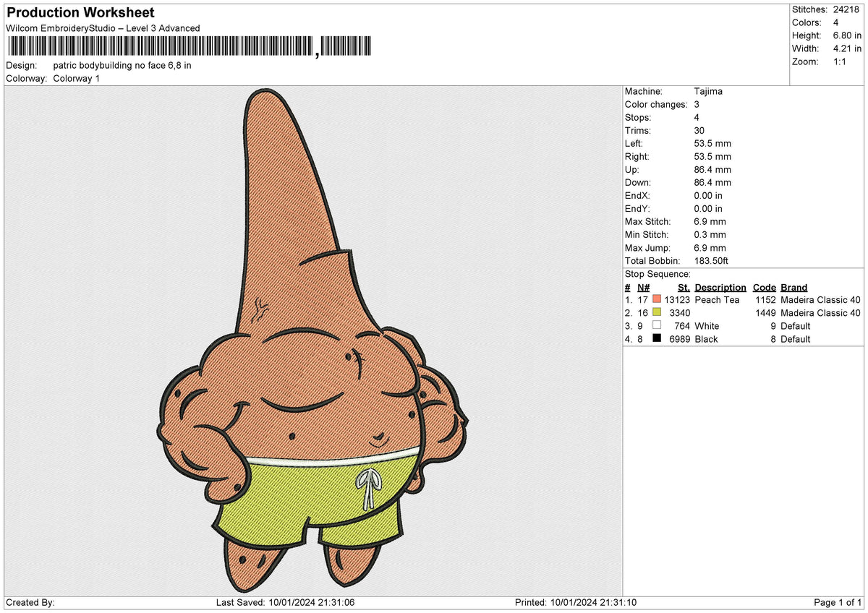868x613 pixels.
Task: Click the Min Stitch value '0.3 mm'
Action: pos(710,234)
